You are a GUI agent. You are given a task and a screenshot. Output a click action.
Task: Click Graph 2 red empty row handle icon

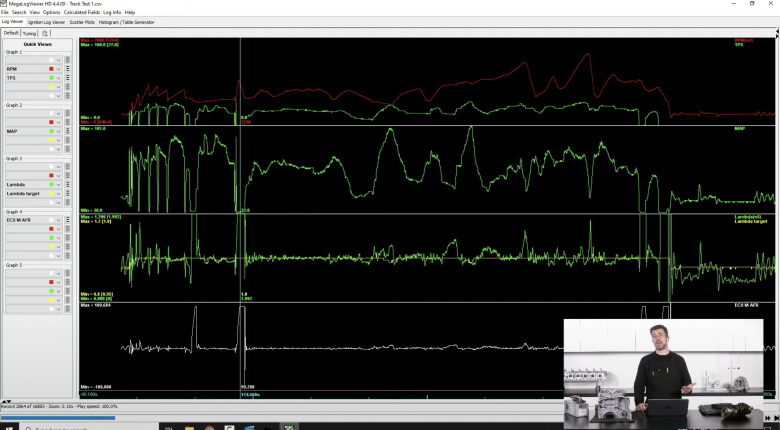click(67, 122)
